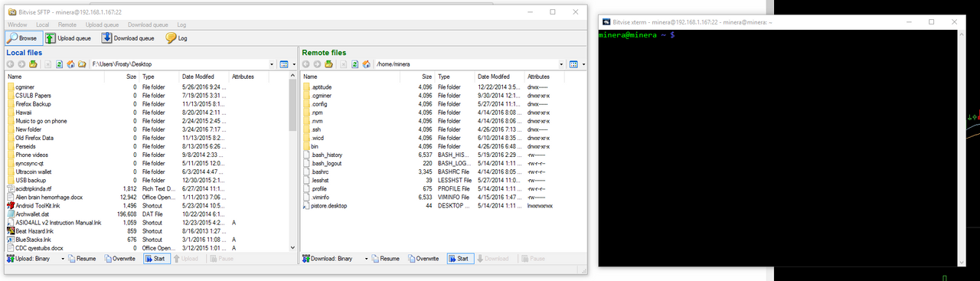Refresh the Local files listing
This screenshot has width=980, height=281.
click(x=59, y=64)
